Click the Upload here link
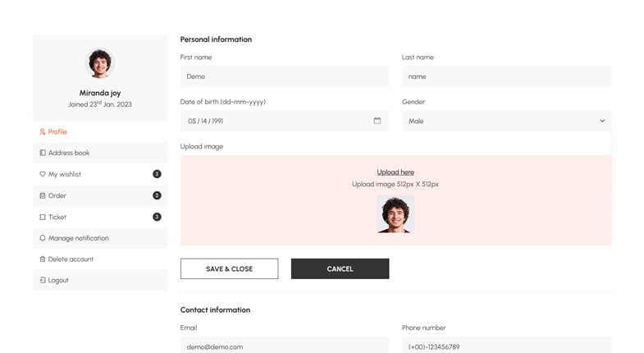This screenshot has height=353, width=644. 395,172
